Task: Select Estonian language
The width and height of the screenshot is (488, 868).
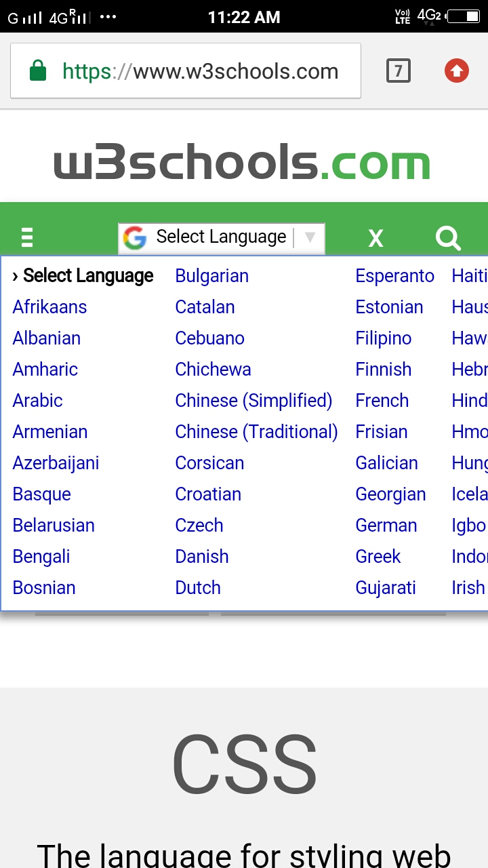Action: pyautogui.click(x=390, y=307)
